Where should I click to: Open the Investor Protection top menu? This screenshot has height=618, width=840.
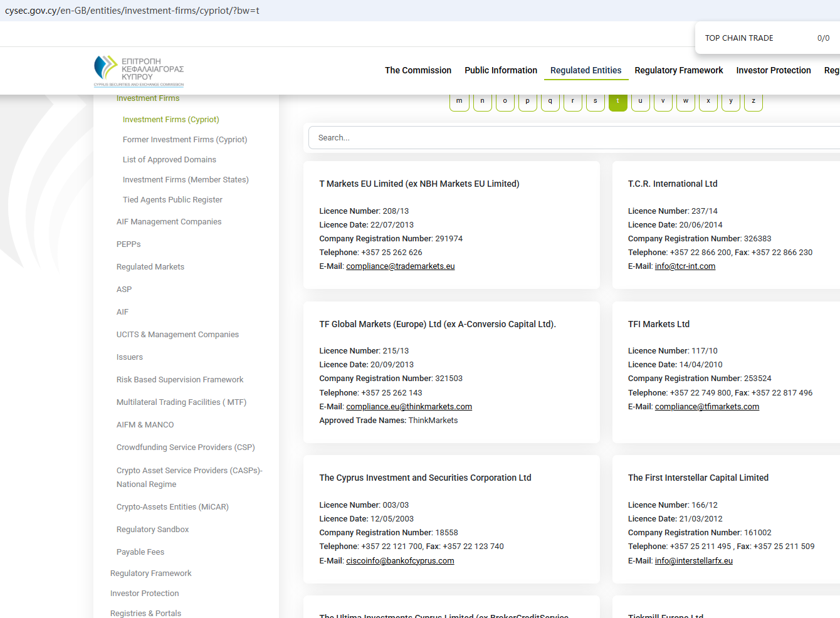773,70
